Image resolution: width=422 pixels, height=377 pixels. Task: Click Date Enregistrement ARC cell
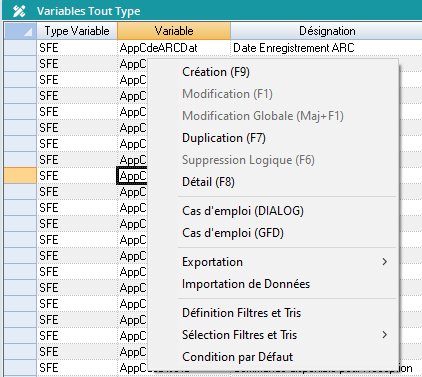[327, 48]
